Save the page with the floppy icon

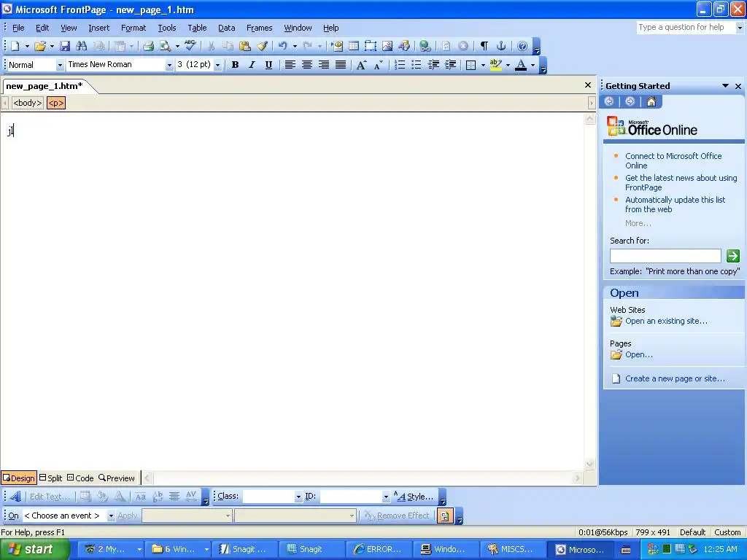click(x=65, y=46)
